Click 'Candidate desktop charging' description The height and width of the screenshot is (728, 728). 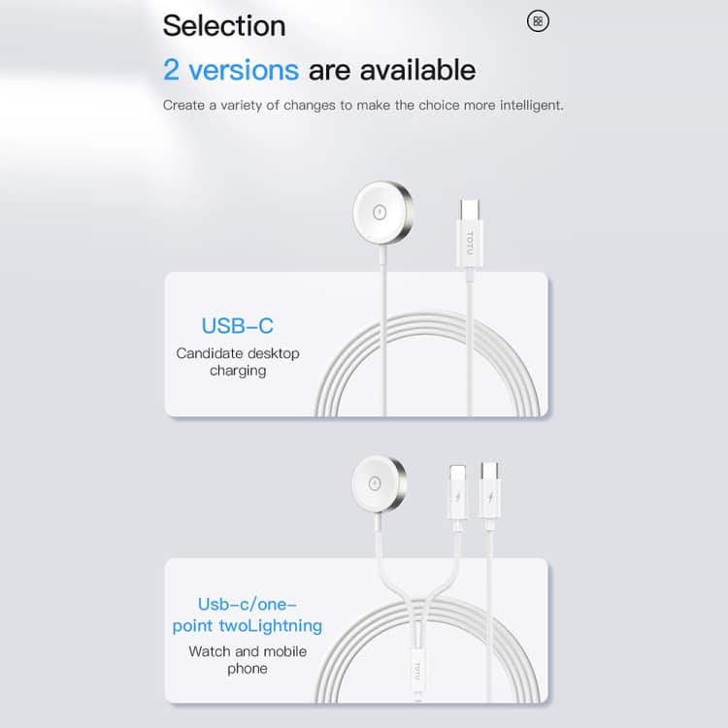[x=238, y=362]
